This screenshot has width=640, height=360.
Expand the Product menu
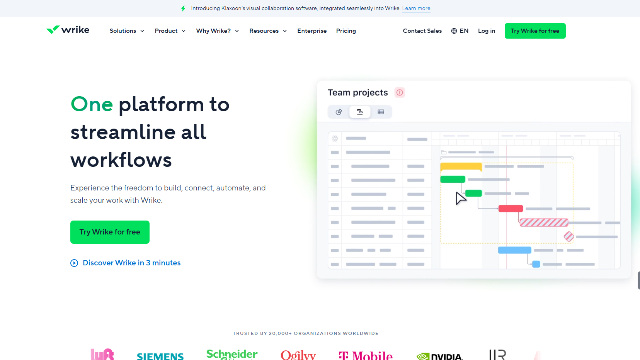(x=170, y=31)
